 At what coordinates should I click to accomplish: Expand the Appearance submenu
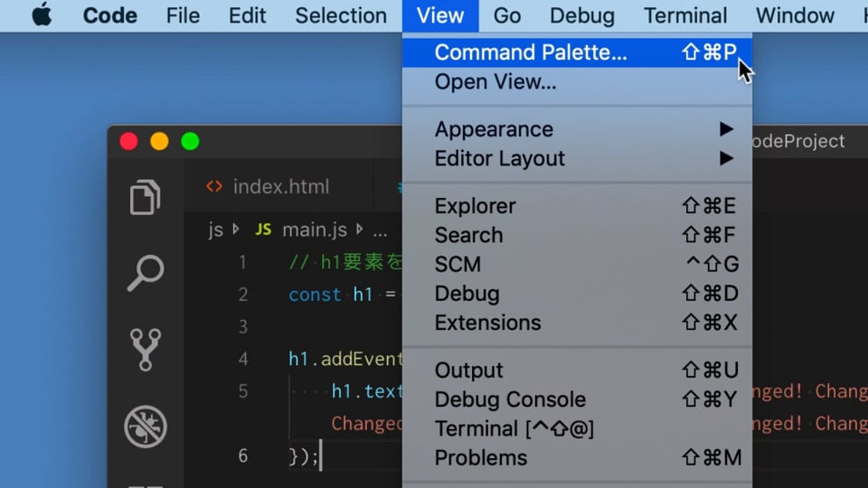[x=577, y=129]
